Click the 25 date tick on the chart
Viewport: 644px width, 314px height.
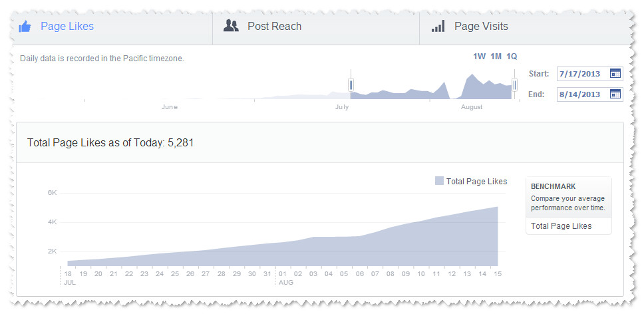175,274
